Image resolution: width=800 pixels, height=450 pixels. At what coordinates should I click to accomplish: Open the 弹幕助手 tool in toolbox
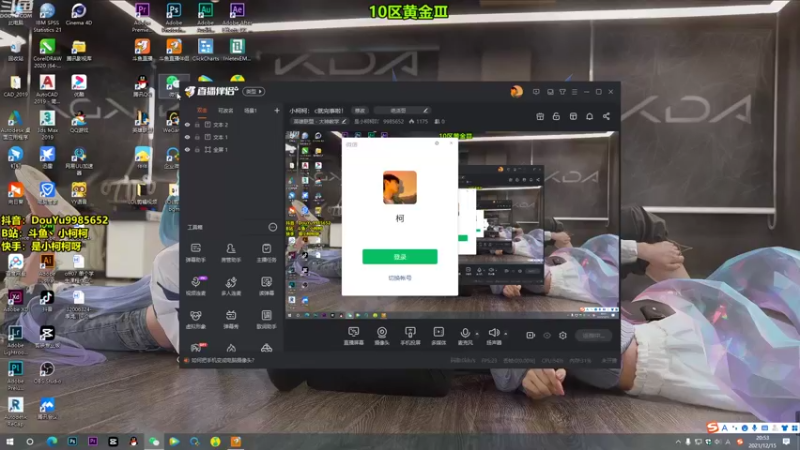click(195, 253)
